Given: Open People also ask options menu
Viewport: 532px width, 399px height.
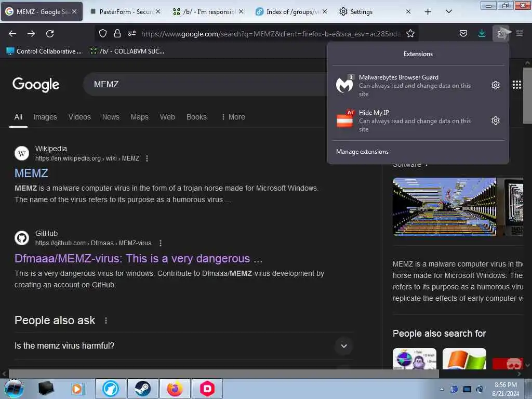Looking at the screenshot, I should point(106,321).
